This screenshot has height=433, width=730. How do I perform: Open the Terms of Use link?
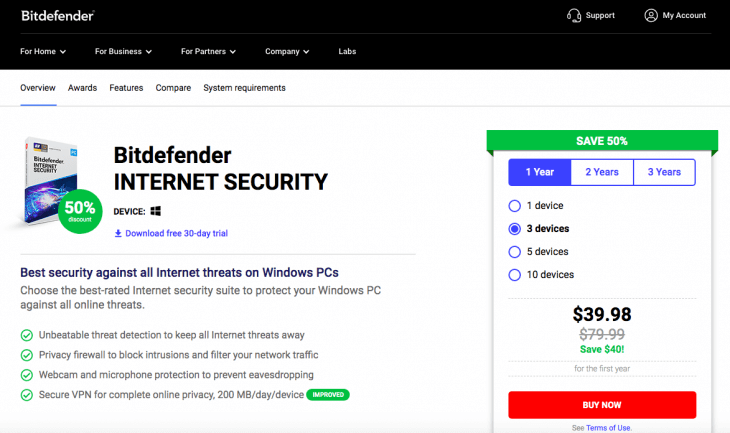coord(608,428)
